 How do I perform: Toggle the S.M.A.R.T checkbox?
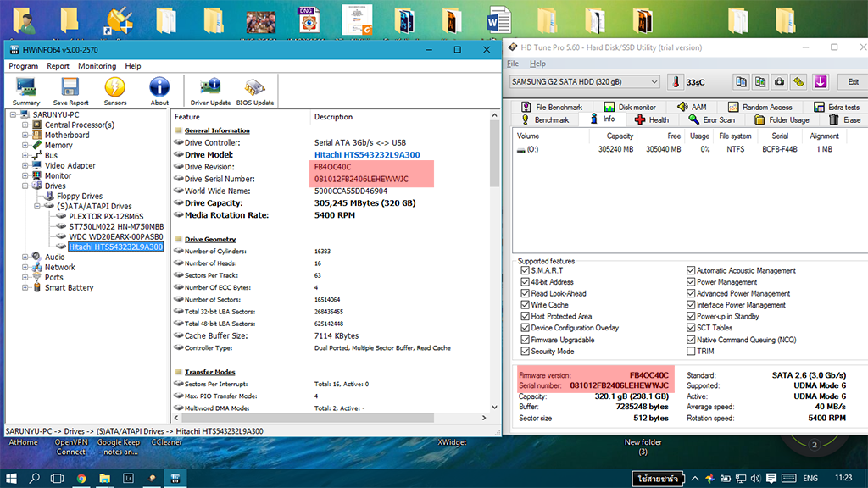tap(525, 270)
